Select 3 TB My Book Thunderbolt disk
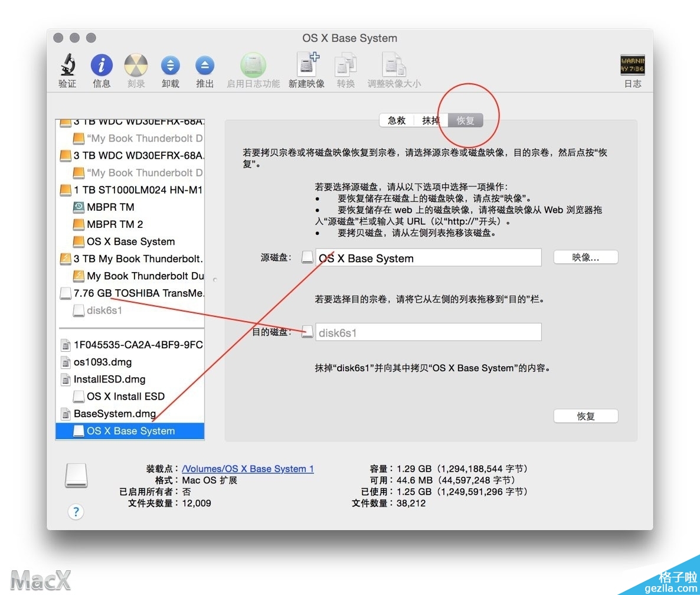The image size is (700, 595). (131, 259)
